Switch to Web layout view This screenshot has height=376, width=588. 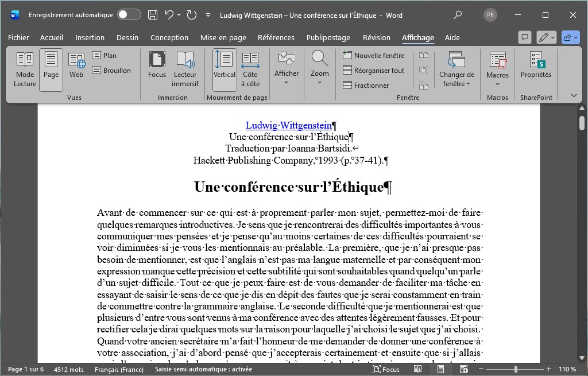coord(76,65)
